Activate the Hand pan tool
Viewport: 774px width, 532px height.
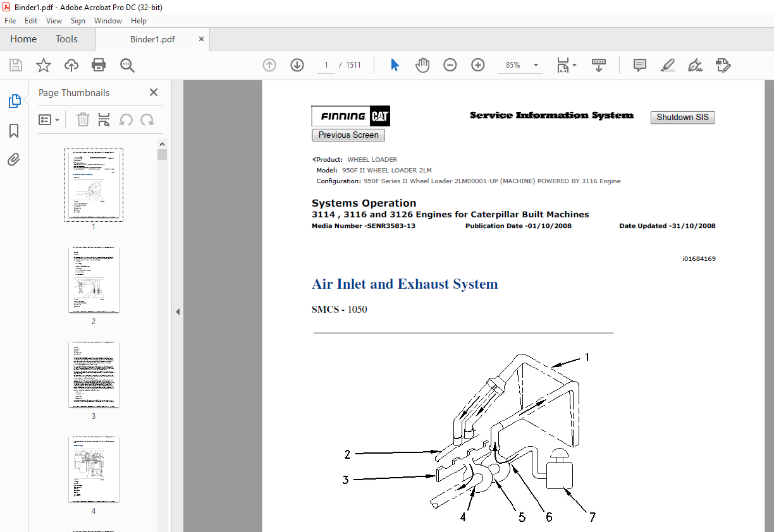pyautogui.click(x=422, y=65)
